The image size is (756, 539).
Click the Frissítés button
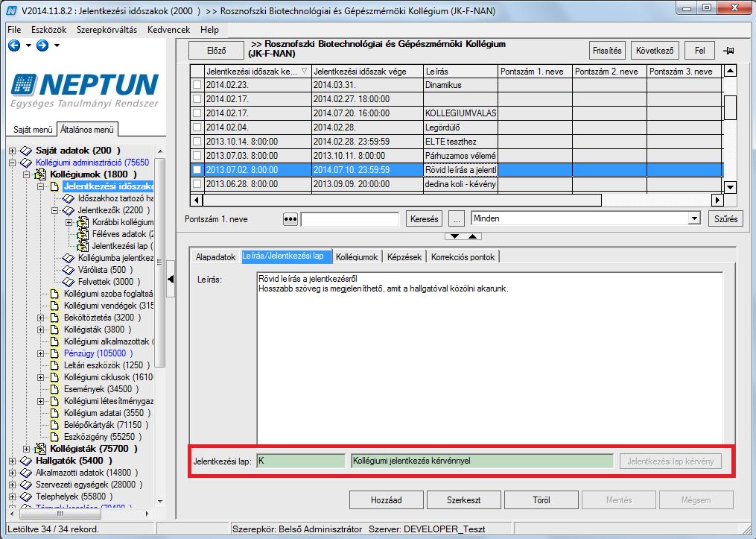(607, 51)
